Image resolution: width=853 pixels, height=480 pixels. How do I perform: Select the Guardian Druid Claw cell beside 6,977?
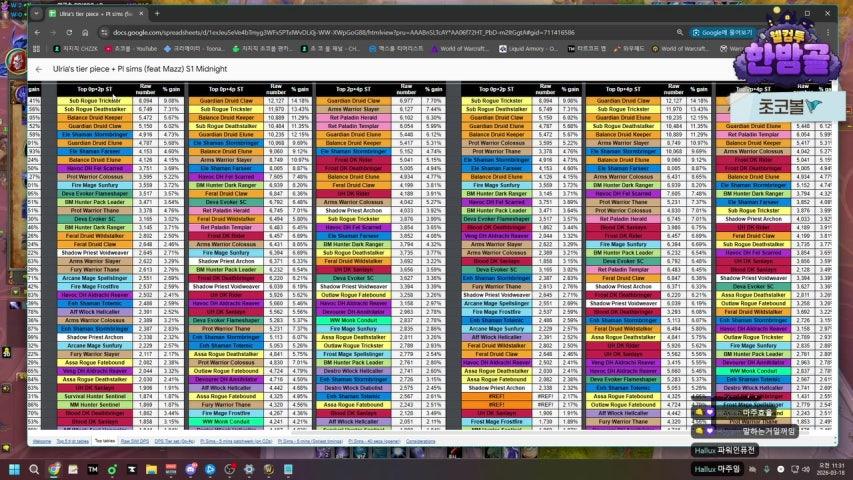(353, 101)
